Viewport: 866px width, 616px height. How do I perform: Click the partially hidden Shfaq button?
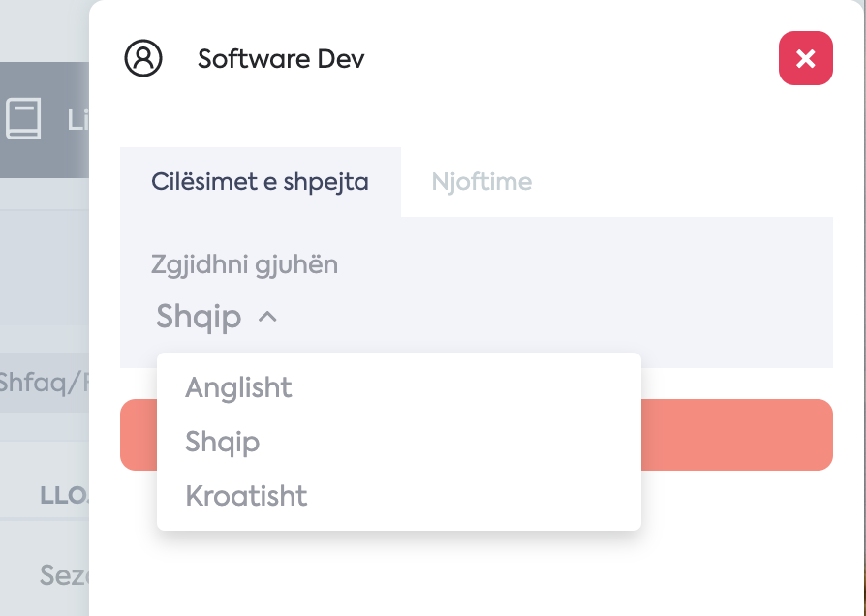coord(45,383)
